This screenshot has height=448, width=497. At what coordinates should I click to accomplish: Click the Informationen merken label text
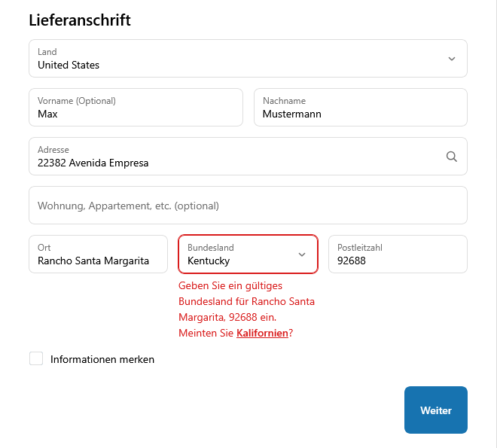[102, 359]
